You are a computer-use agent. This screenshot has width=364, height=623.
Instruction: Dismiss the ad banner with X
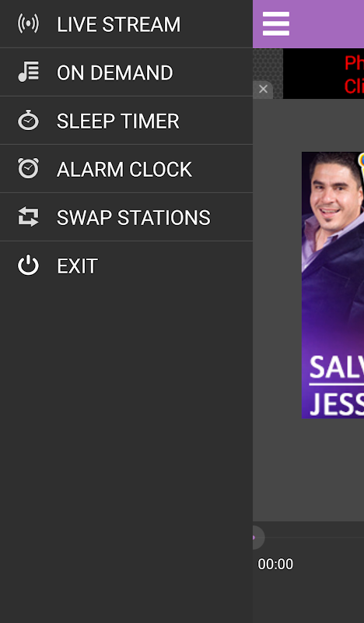coord(263,90)
